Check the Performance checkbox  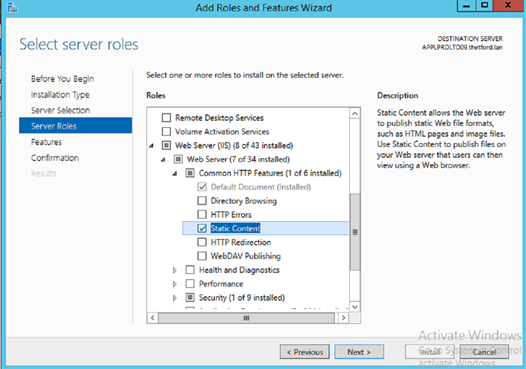190,284
